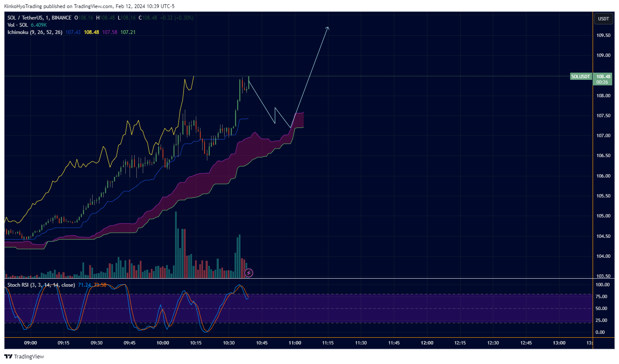Click the 11:15 time axis label
The height and width of the screenshot is (364, 619).
click(x=328, y=343)
